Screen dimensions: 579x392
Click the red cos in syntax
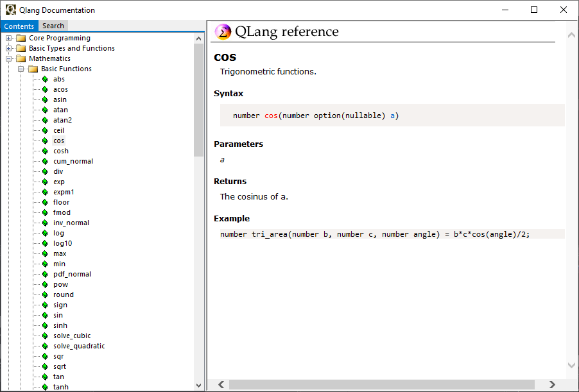tap(271, 115)
